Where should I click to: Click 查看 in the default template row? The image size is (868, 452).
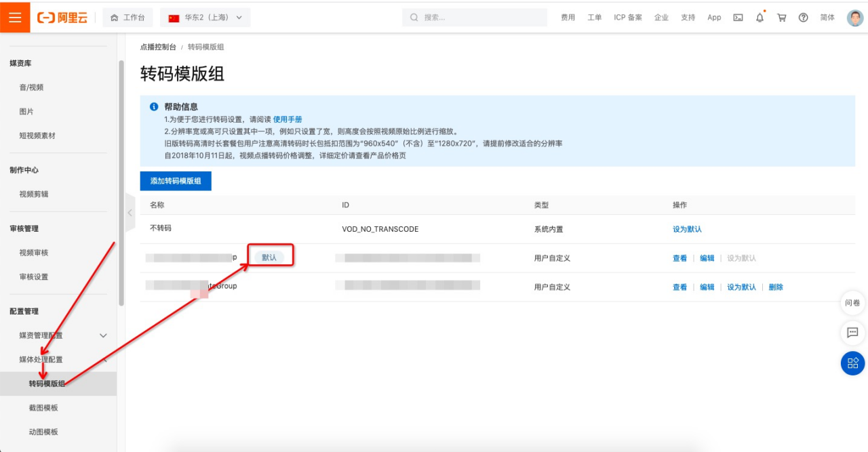tap(679, 258)
